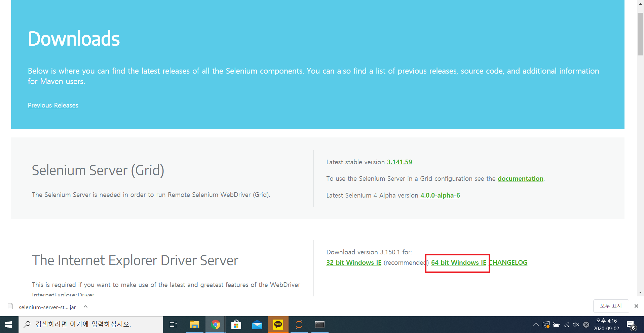Viewport: 644px width, 333px height.
Task: Open the Mail app taskbar icon
Action: tap(257, 325)
